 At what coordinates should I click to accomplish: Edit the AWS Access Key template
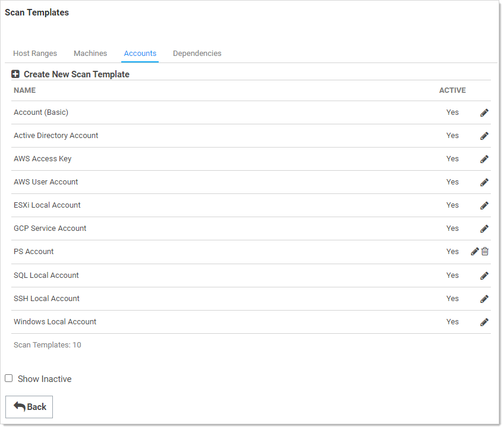tap(484, 159)
